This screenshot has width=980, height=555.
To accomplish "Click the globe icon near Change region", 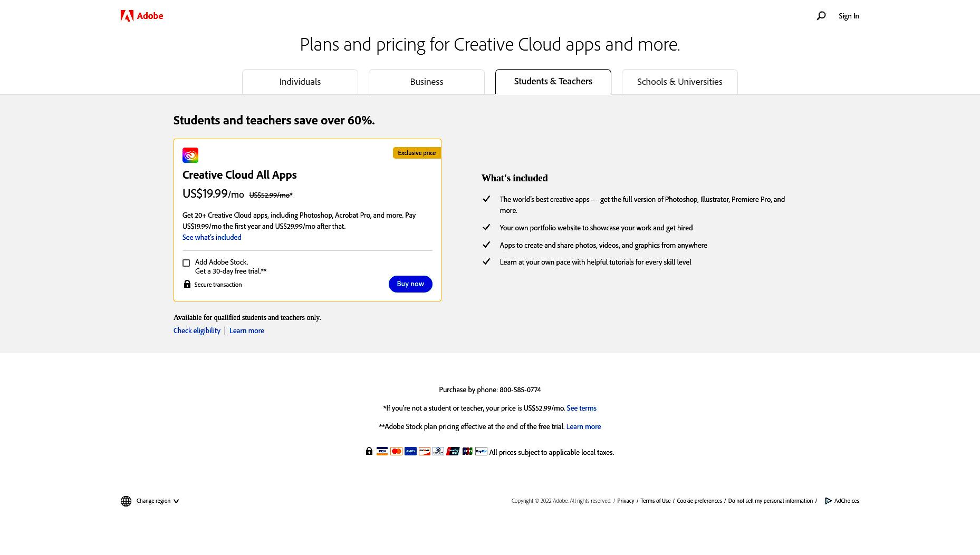I will (126, 501).
